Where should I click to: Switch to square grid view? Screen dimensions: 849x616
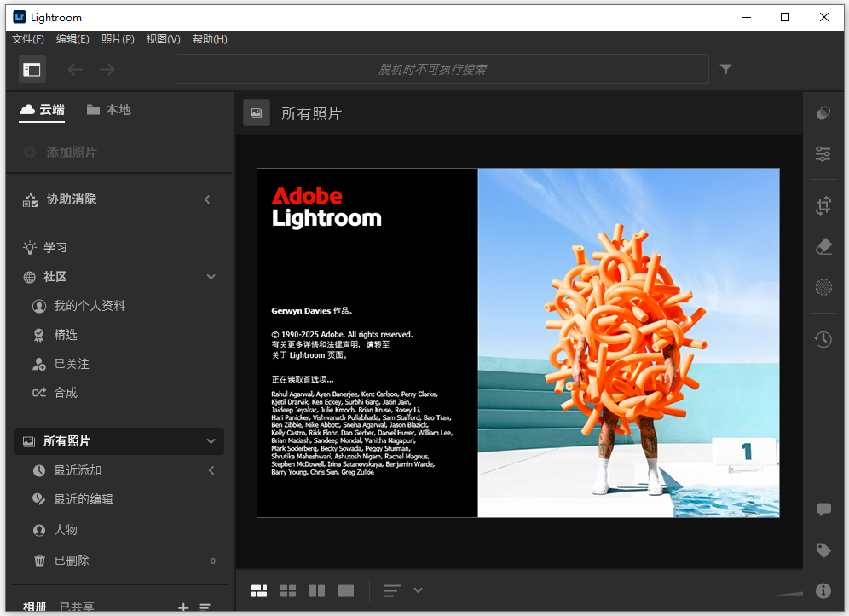288,590
